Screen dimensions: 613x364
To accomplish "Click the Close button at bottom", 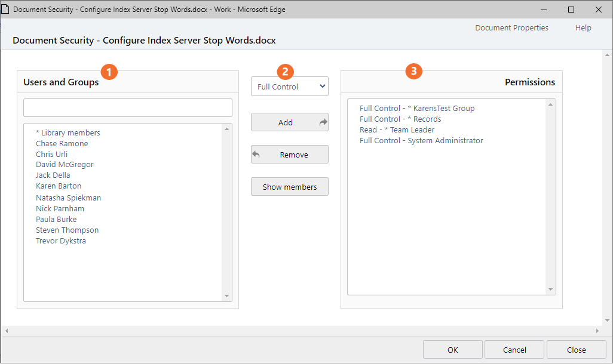I will [x=576, y=350].
